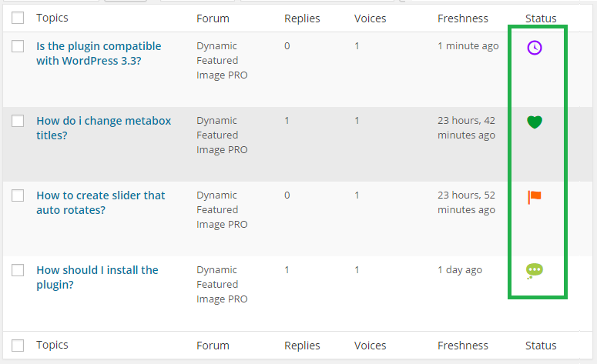Click the top Replies column header
The height and width of the screenshot is (364, 597).
pyautogui.click(x=302, y=18)
